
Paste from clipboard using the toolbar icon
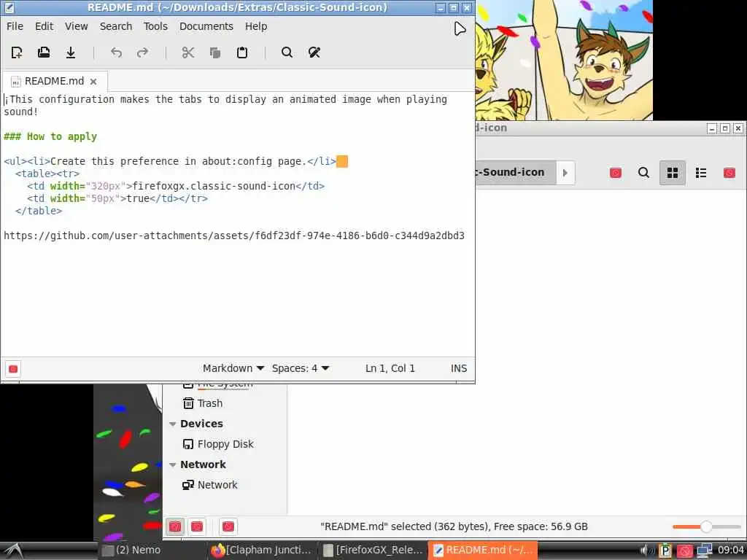tap(242, 52)
